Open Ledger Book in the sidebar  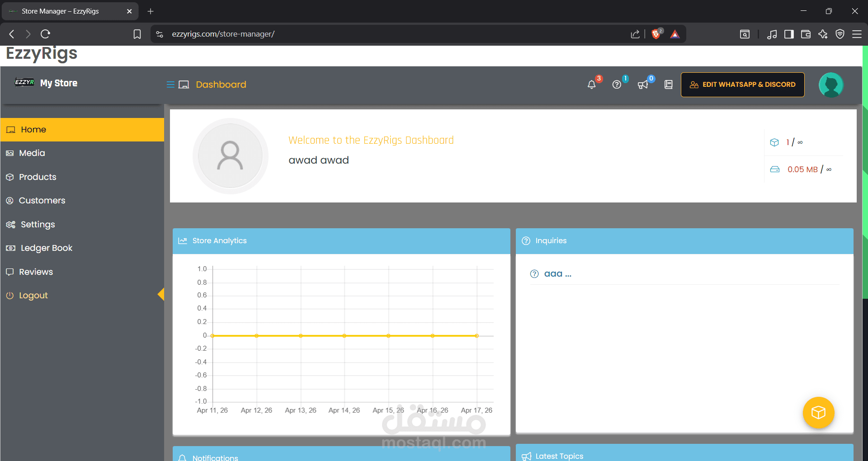coord(82,248)
